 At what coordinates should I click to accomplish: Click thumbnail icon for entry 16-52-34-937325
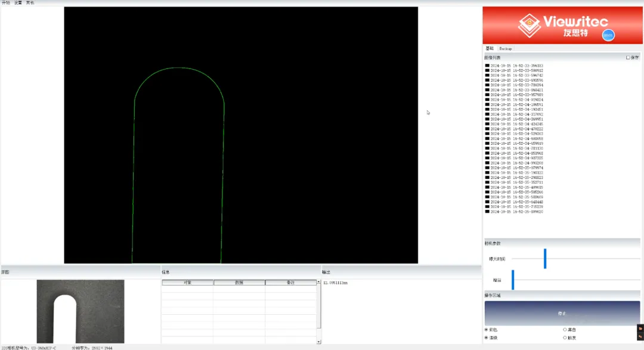click(487, 158)
